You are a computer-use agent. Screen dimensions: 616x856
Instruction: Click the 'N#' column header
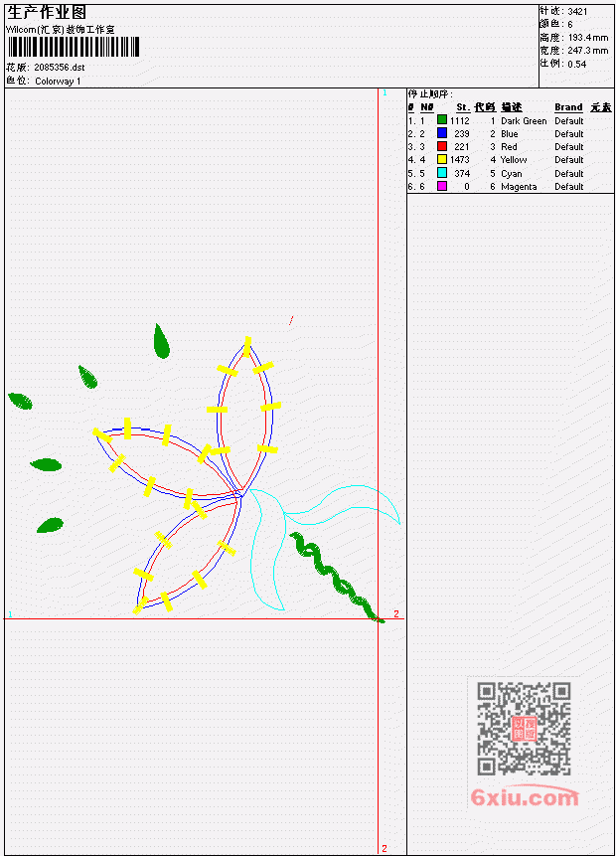(x=426, y=107)
